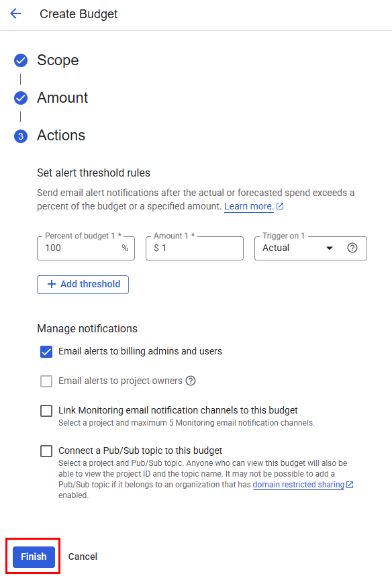The height and width of the screenshot is (578, 392).
Task: Go back using the arrow beside Create Budget
Action: [15, 14]
